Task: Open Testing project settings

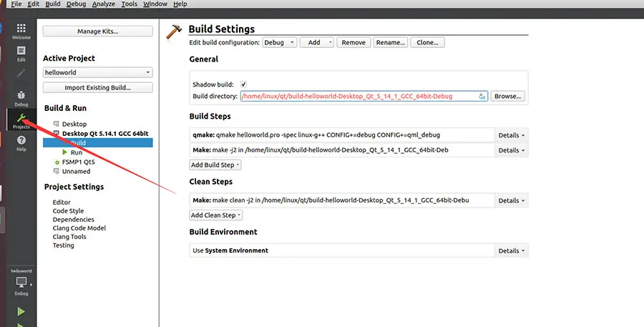Action: point(63,245)
